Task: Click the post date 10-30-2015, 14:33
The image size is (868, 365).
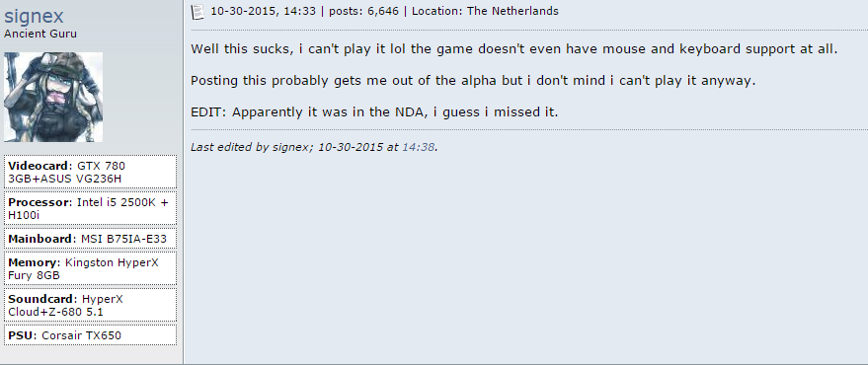Action: (x=263, y=11)
